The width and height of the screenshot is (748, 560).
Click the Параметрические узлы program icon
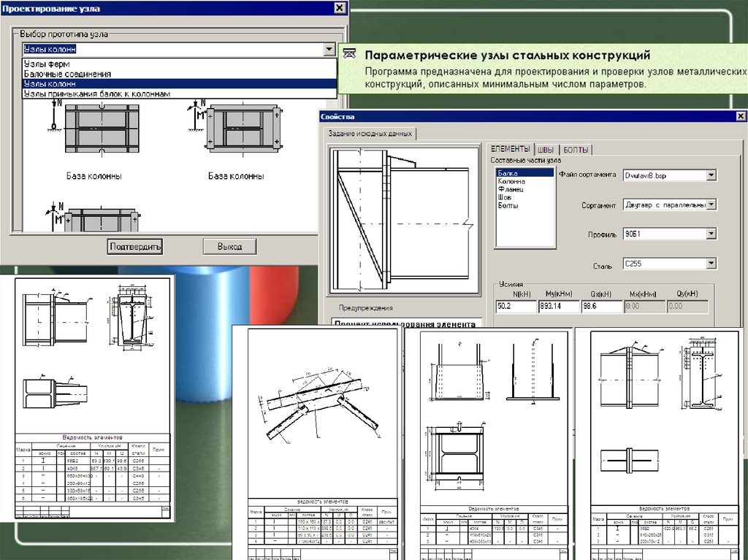point(350,54)
